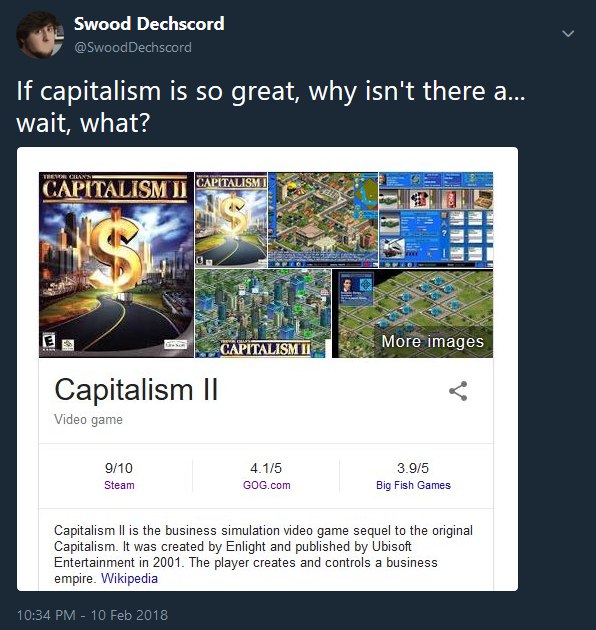Click the Swood Dechscord display name
Viewport: 596px width, 630px height.
[149, 24]
